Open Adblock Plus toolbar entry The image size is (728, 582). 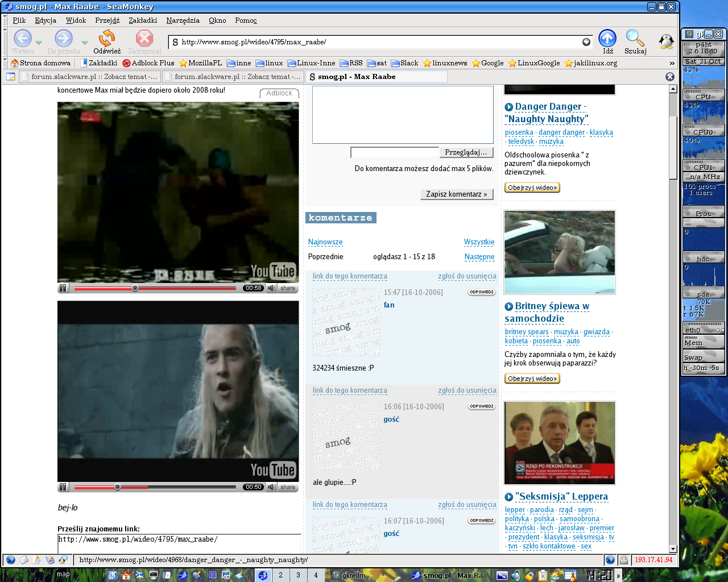[148, 63]
